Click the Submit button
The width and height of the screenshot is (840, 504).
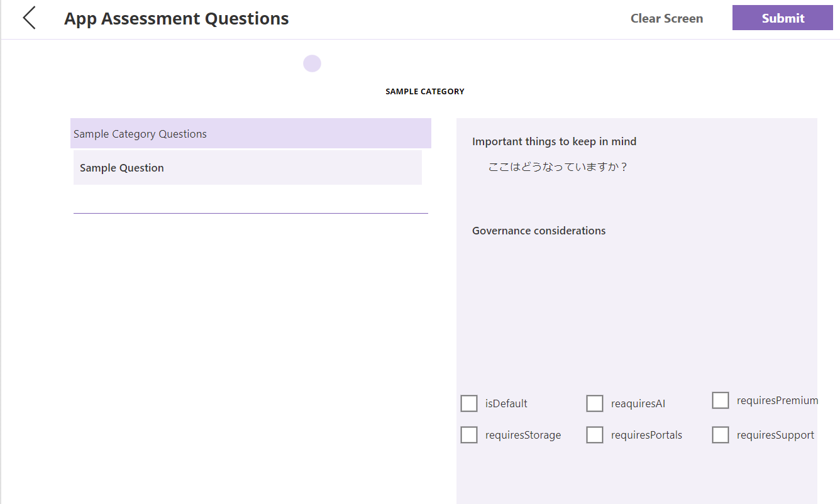pyautogui.click(x=783, y=18)
